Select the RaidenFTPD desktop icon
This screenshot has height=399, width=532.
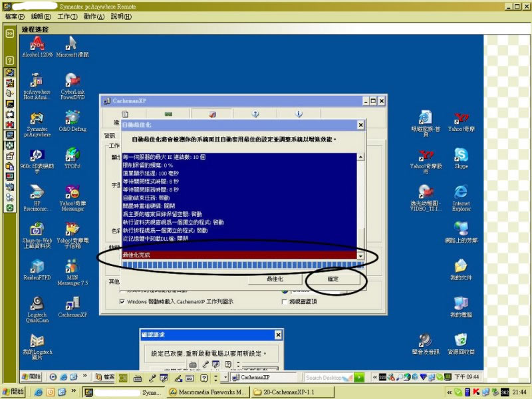tap(37, 270)
